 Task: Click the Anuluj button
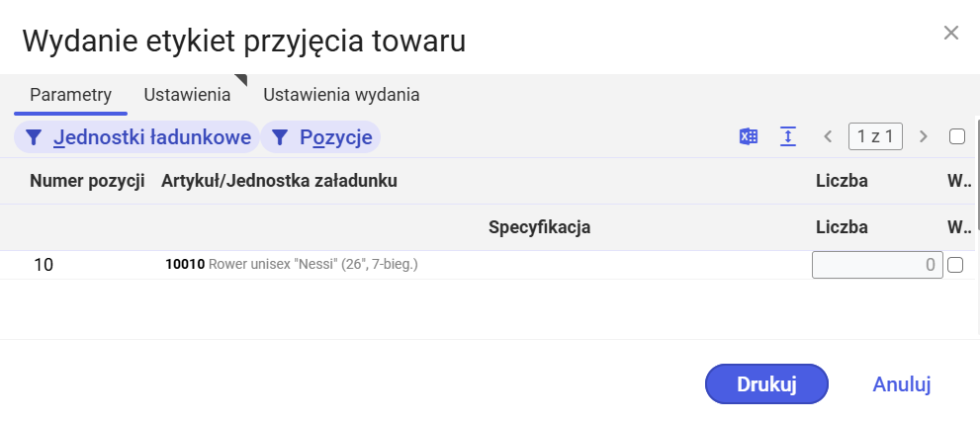902,384
